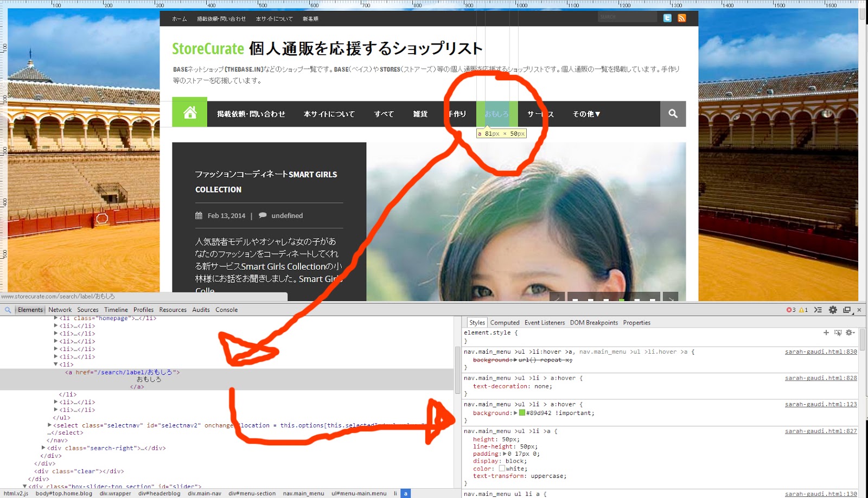This screenshot has width=868, height=498.
Task: Open the Timeline panel
Action: [116, 310]
